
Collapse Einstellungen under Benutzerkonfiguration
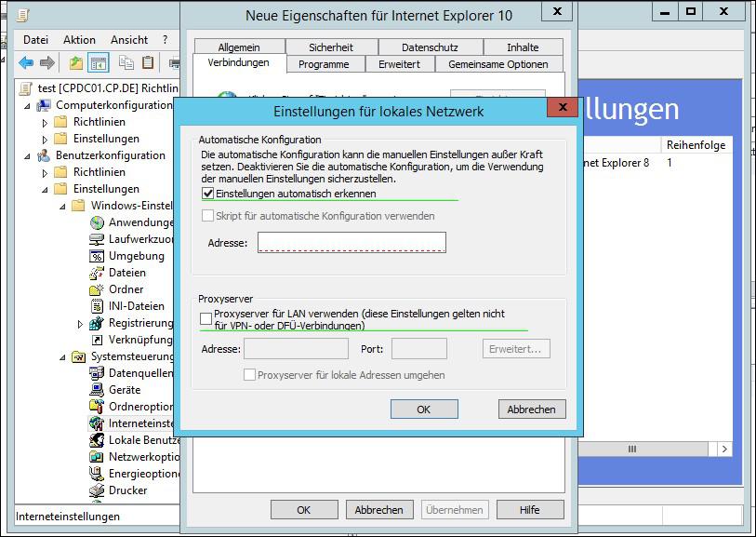coord(45,190)
